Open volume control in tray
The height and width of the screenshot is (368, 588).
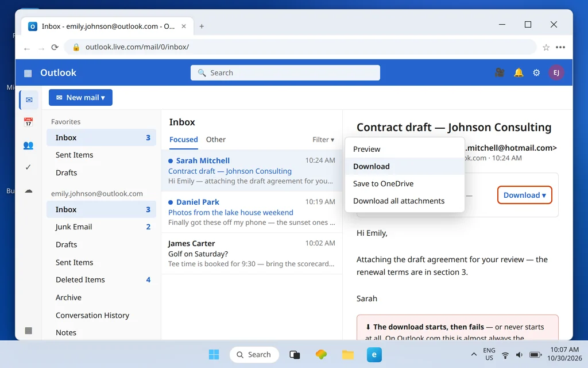(x=519, y=355)
